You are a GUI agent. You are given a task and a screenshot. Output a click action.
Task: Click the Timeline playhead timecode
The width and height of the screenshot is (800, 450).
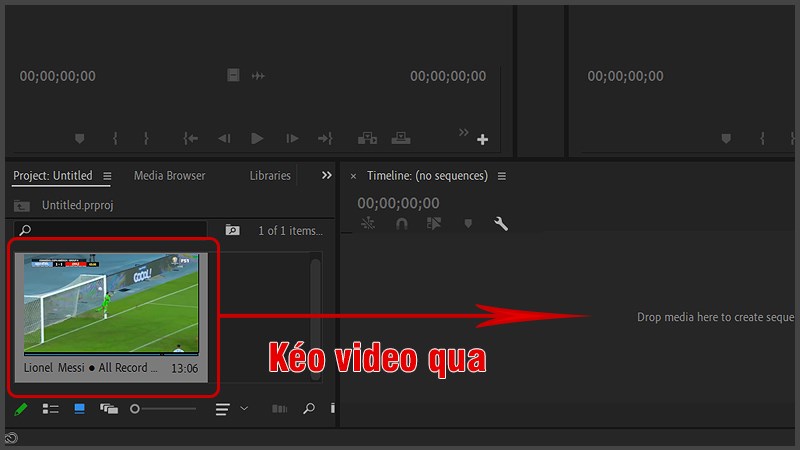[398, 203]
